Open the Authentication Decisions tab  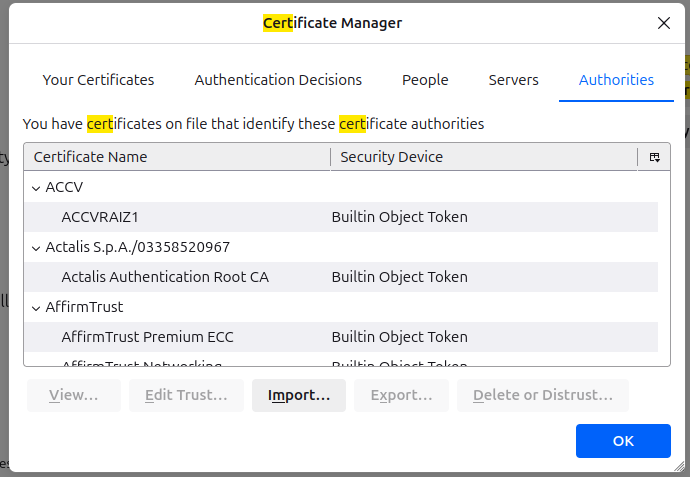point(278,80)
